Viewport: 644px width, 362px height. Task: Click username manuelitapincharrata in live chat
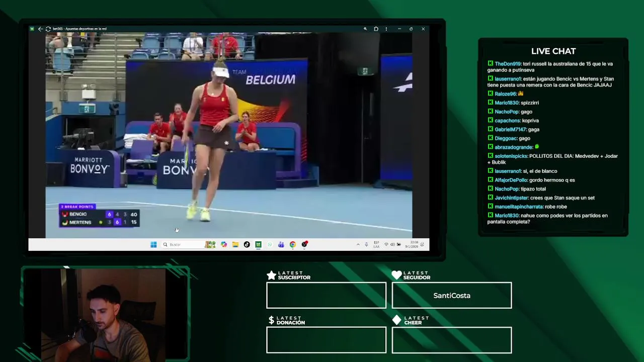(x=519, y=207)
